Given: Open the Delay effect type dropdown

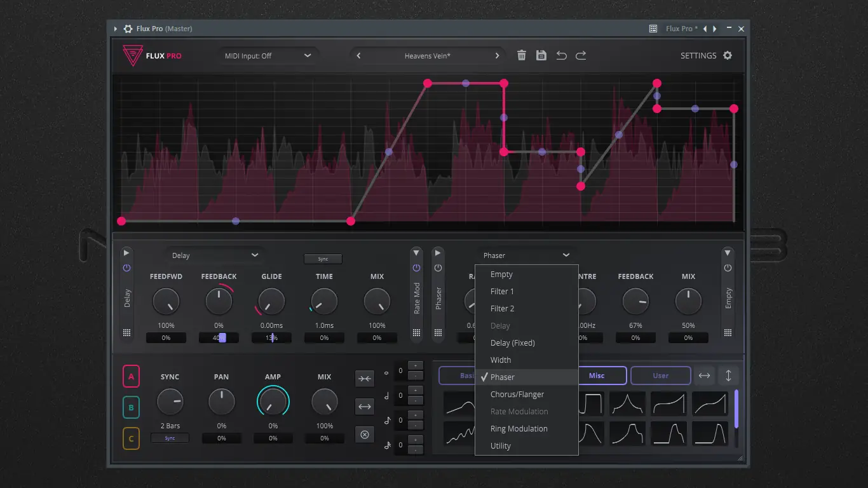Looking at the screenshot, I should 215,255.
